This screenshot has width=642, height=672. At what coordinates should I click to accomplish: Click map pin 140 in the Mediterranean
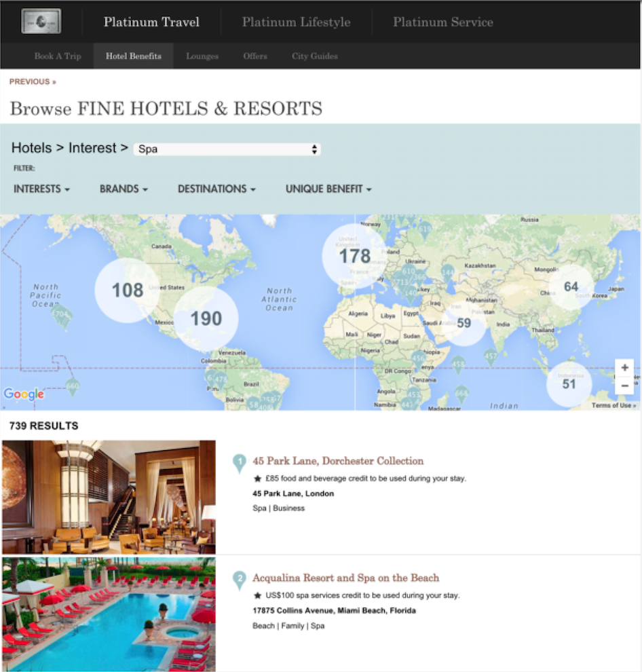[411, 295]
